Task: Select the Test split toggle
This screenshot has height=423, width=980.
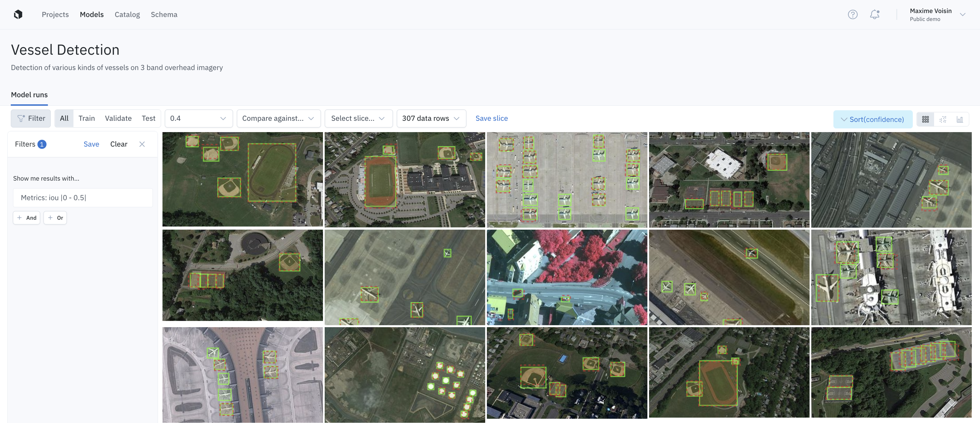Action: (x=148, y=118)
